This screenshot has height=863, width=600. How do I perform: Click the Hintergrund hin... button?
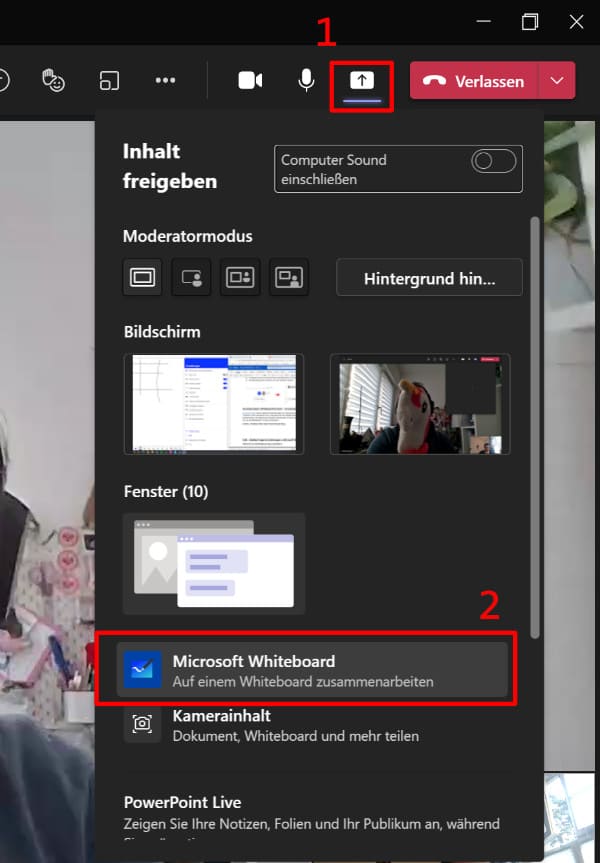coord(429,277)
